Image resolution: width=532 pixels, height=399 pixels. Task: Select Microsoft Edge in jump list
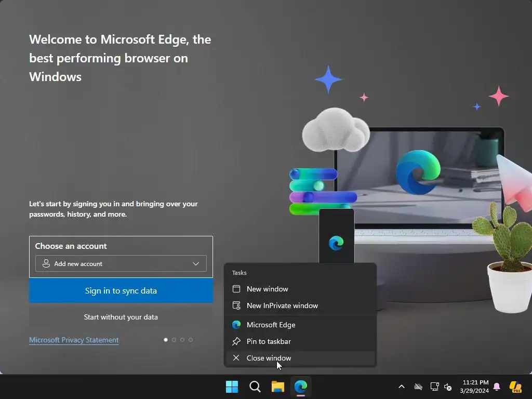(300, 325)
